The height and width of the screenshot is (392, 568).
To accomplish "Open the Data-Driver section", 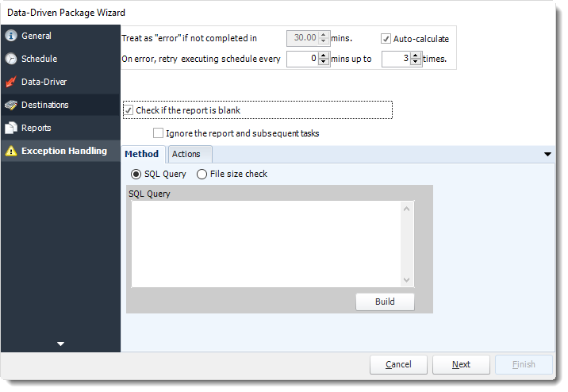I will tap(60, 82).
